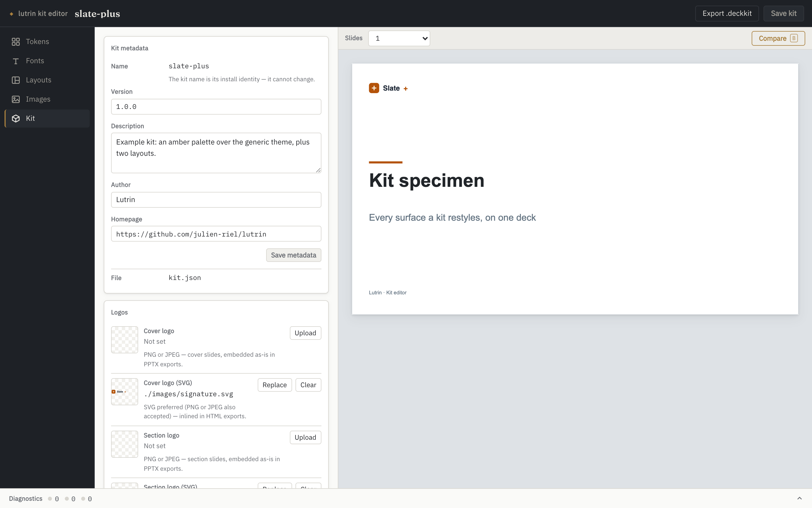Click the B shortcut badge in Compare
Image resolution: width=812 pixels, height=508 pixels.
click(x=794, y=38)
